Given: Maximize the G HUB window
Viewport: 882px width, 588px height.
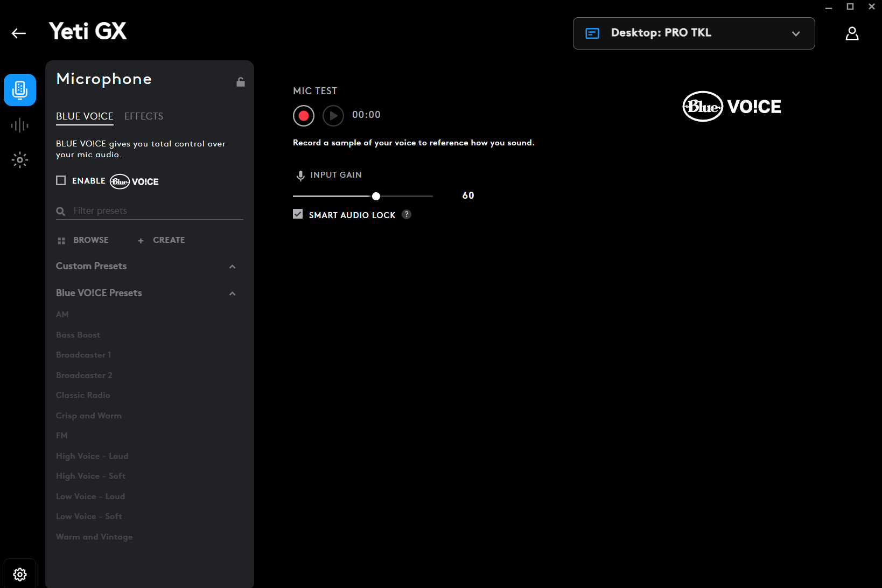Looking at the screenshot, I should tap(850, 6).
